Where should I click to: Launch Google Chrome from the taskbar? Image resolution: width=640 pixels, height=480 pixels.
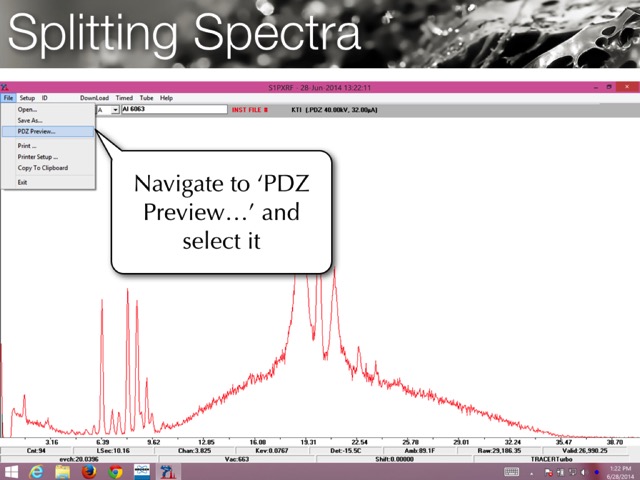coord(115,471)
